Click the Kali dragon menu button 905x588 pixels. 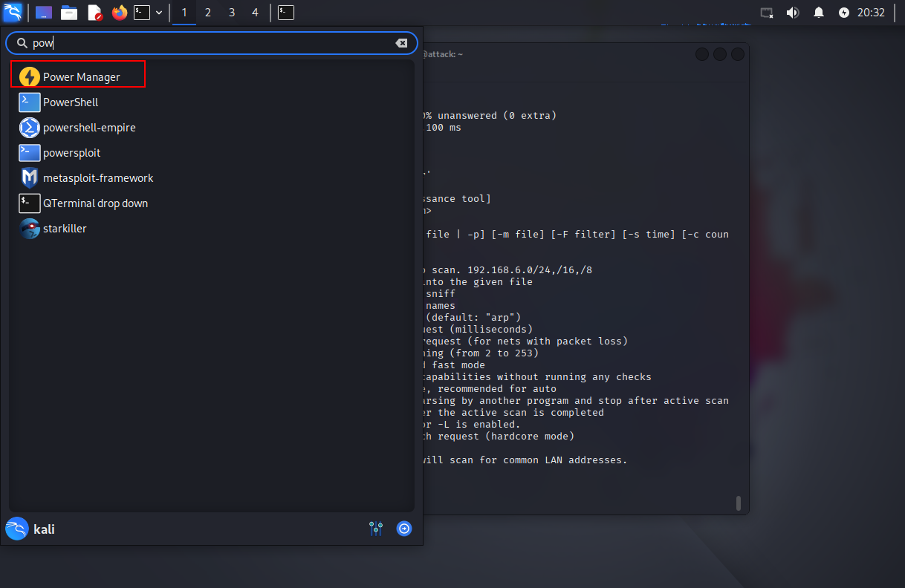coord(13,12)
